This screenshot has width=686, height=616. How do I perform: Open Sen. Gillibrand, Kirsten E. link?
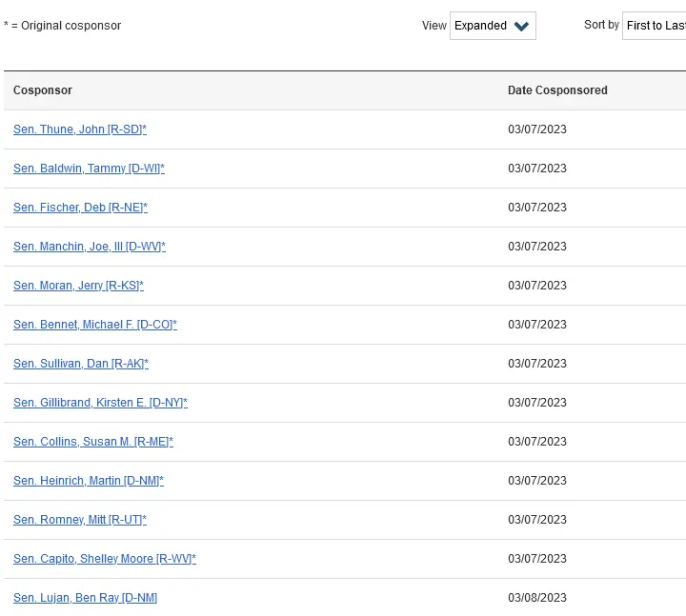click(x=100, y=403)
